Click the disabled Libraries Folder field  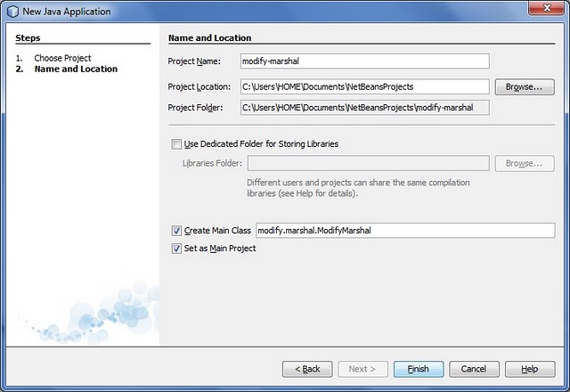tap(368, 163)
